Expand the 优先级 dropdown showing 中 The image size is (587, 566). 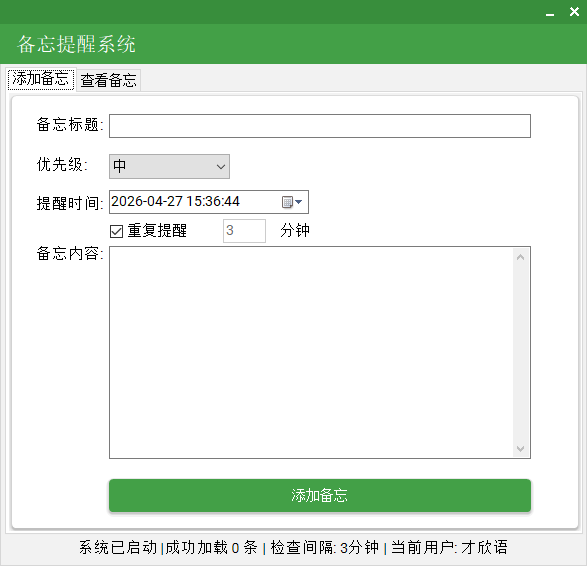[x=169, y=166]
